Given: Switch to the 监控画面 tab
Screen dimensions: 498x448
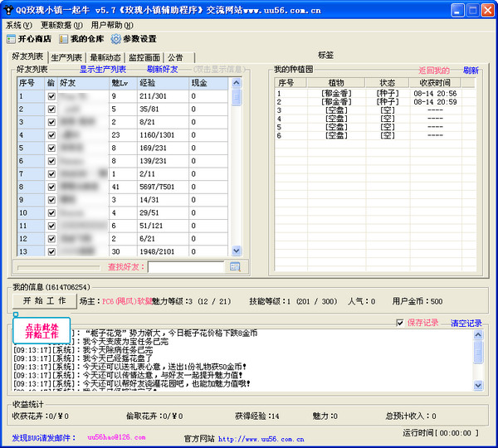Looking at the screenshot, I should 144,57.
